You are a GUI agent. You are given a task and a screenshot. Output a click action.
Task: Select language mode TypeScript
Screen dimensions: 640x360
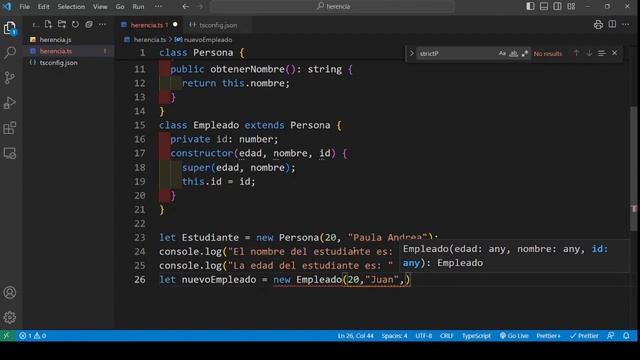pos(476,336)
